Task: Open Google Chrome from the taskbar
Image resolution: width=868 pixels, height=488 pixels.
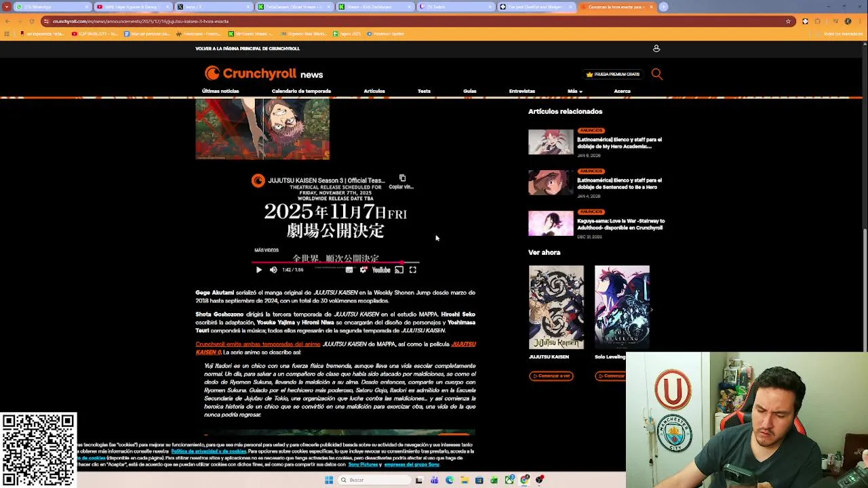Action: pos(524,480)
